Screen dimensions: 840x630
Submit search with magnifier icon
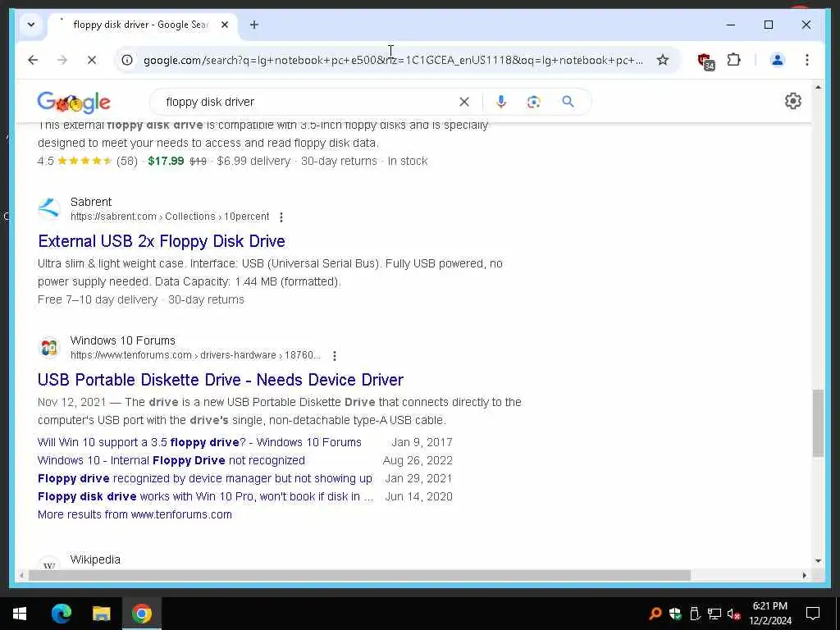click(568, 102)
